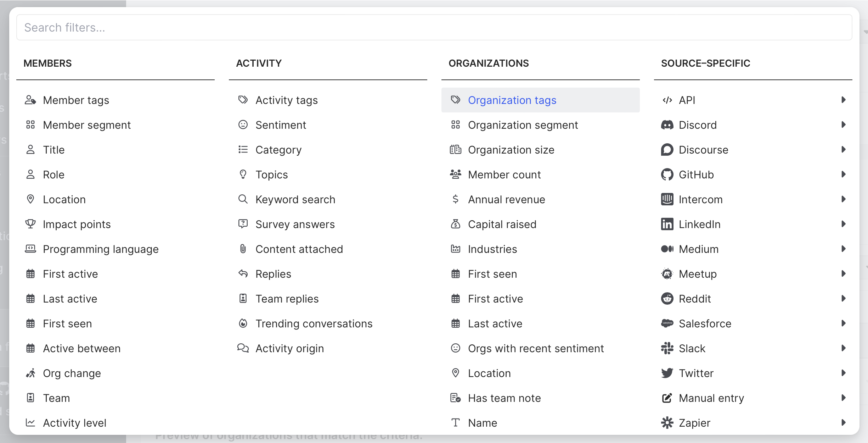Screen dimensions: 868x443
Task: Click the Impact points trophy icon
Action: click(30, 224)
